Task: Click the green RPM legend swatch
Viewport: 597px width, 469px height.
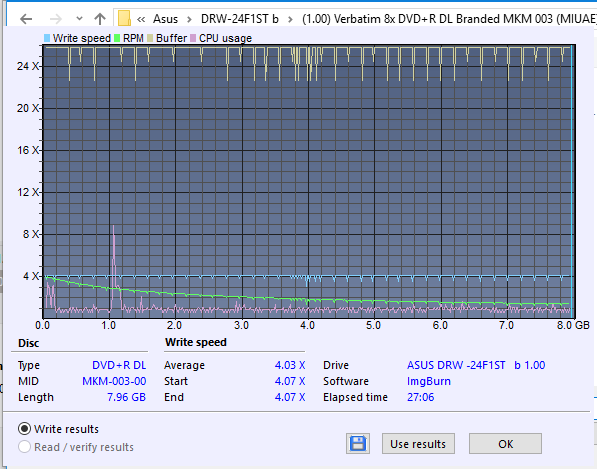Action: 117,38
